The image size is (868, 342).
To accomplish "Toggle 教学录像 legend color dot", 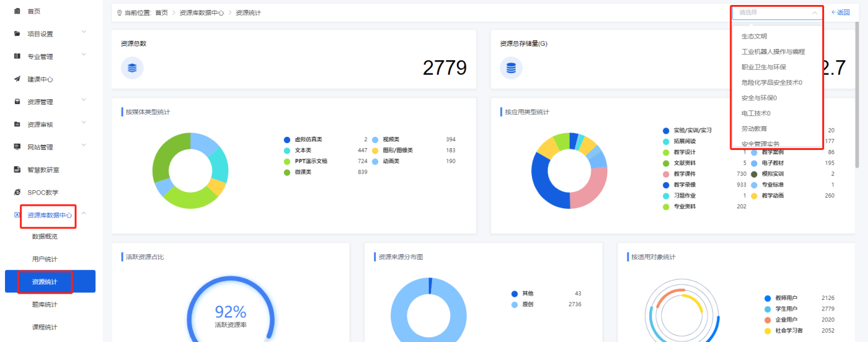I will [x=666, y=185].
